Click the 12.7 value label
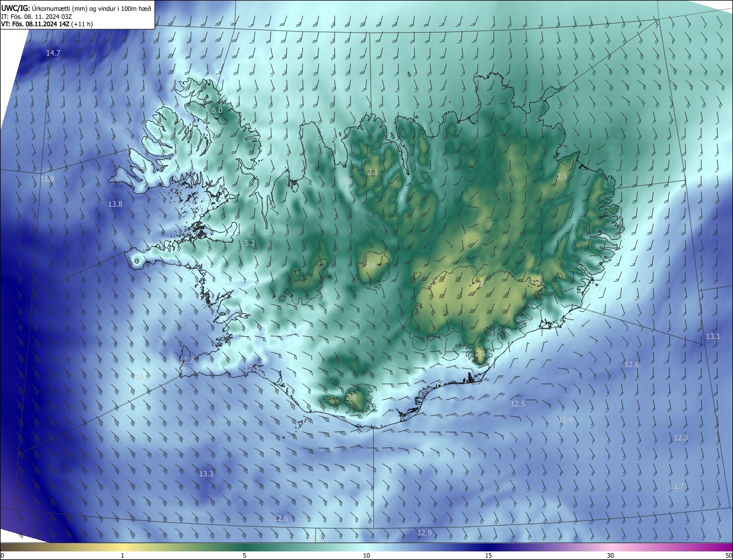Screen dimensions: 733x560 [x=186, y=360]
